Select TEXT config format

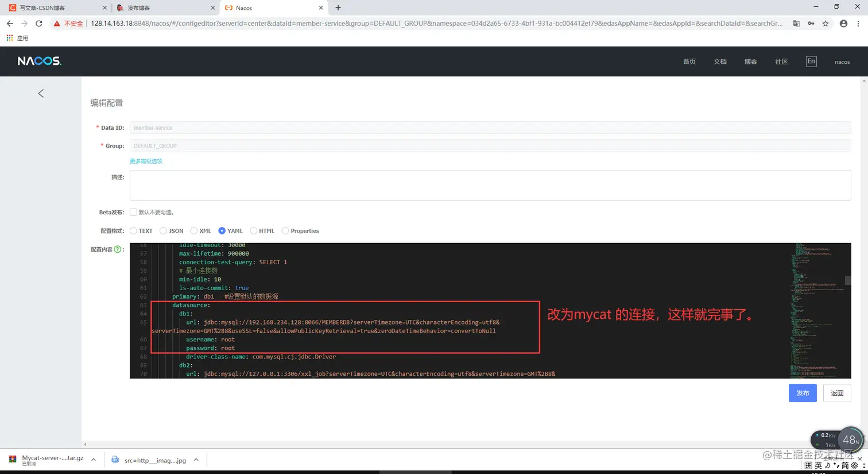(133, 230)
